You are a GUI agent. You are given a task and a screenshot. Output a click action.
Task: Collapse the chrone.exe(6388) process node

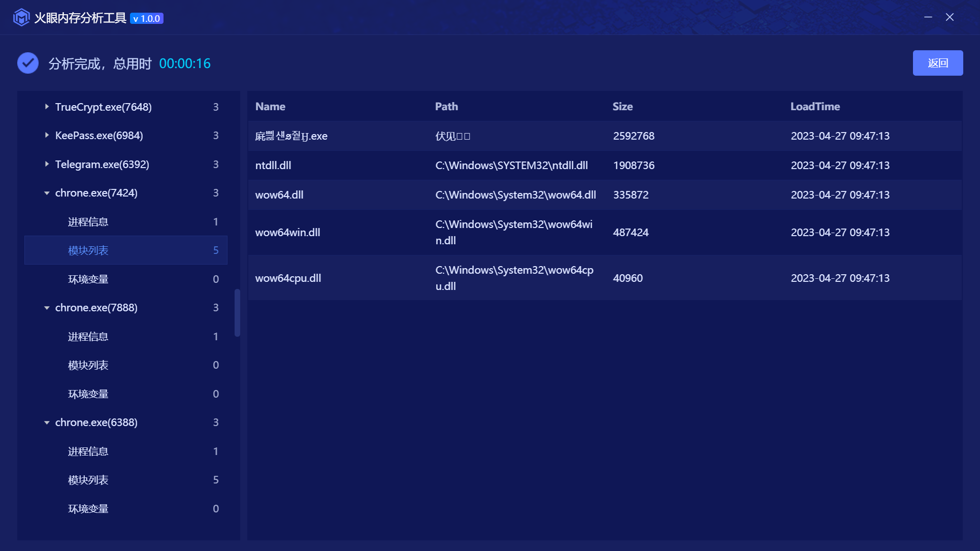point(47,423)
